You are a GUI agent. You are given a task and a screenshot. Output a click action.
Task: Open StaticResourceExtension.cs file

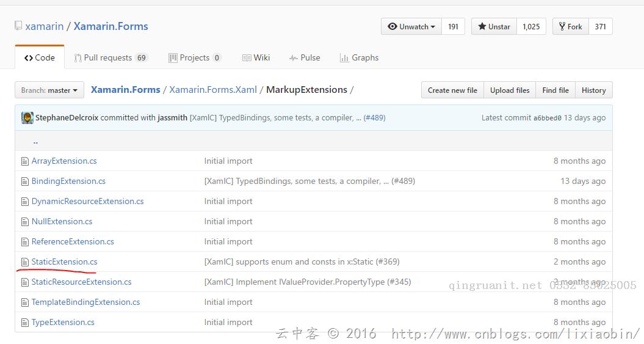(81, 282)
